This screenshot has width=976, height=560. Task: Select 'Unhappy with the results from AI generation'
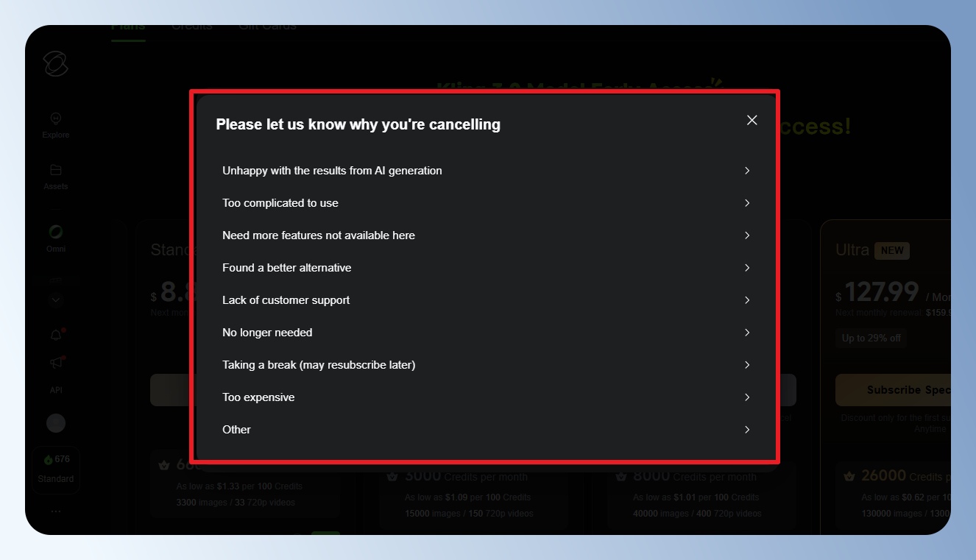332,171
